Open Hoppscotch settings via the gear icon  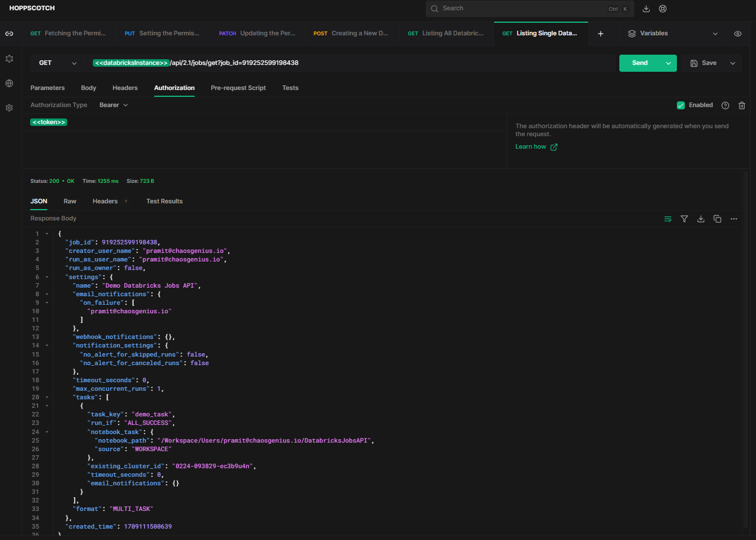click(9, 107)
